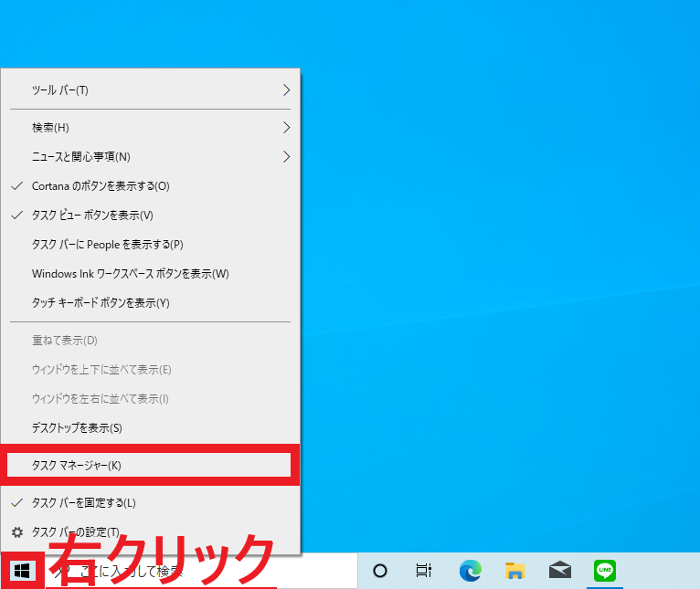
Task: Launch Microsoft Edge from the taskbar
Action: (471, 572)
